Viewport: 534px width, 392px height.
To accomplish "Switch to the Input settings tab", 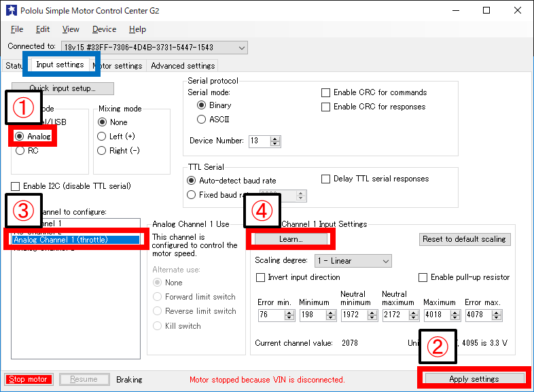I will tap(60, 65).
